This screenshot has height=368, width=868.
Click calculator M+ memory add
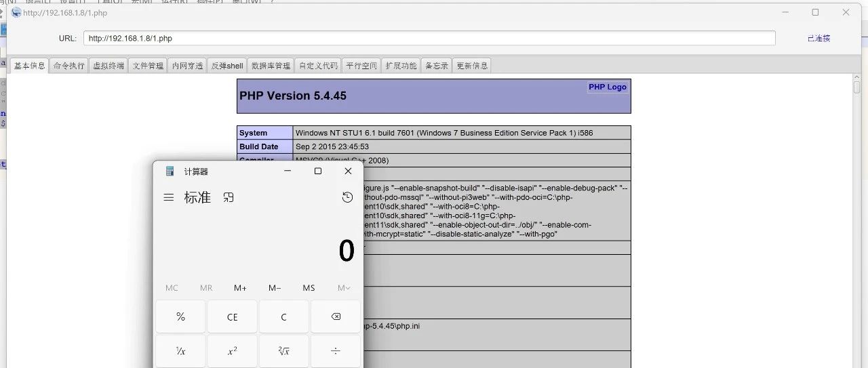[x=240, y=288]
